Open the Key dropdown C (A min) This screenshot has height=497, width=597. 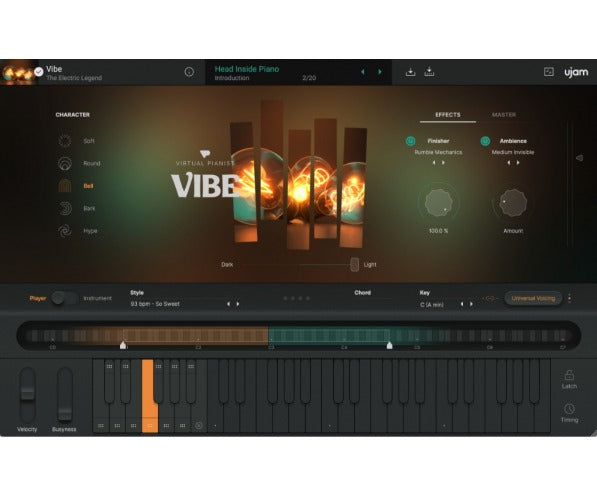point(432,305)
